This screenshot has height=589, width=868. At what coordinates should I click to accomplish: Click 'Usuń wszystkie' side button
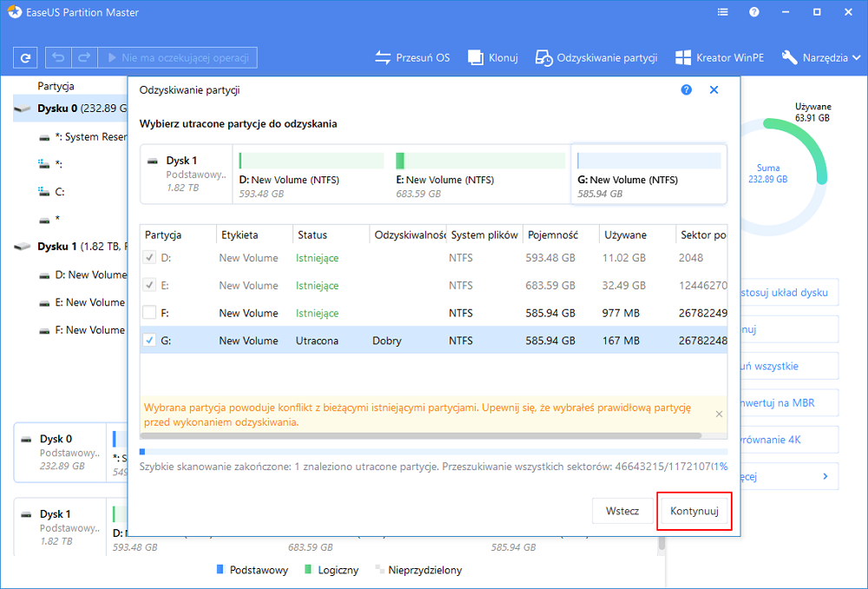click(x=789, y=367)
